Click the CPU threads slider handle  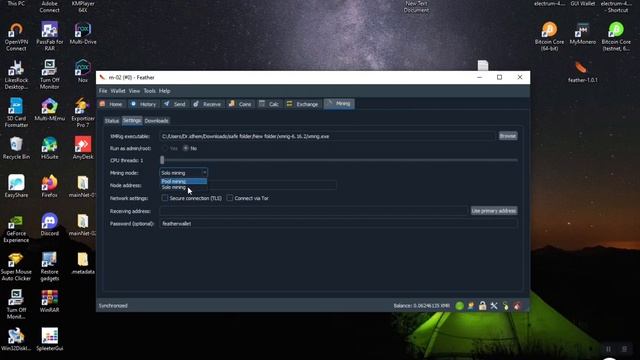(x=162, y=160)
